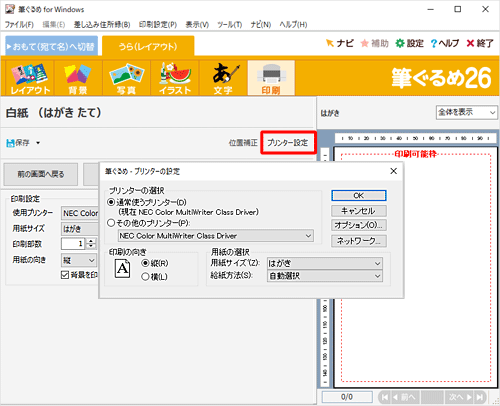
Task: Click 前の画面へ戻る button
Action: coord(41,174)
